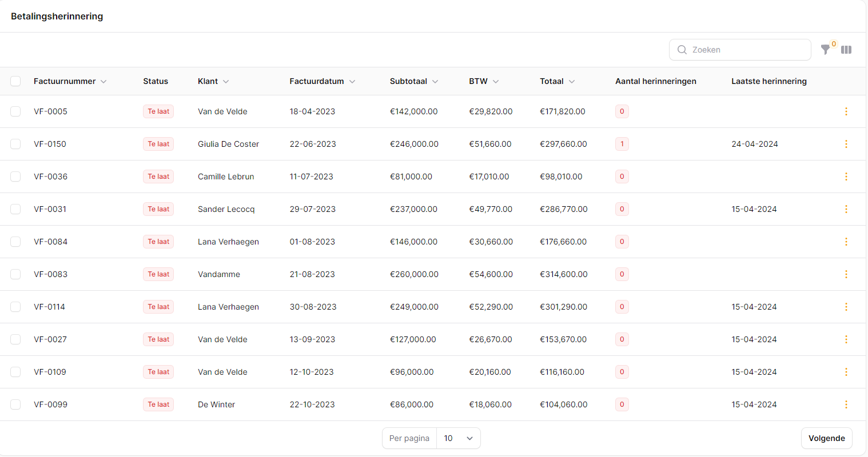868x457 pixels.
Task: Open three-dot menu for invoice VF-0031
Action: click(x=846, y=209)
